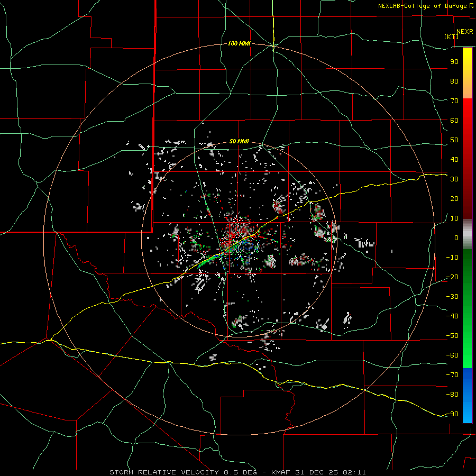Click the "-40" value on the velocity scale
The height and width of the screenshot is (476, 476).
coord(452,316)
